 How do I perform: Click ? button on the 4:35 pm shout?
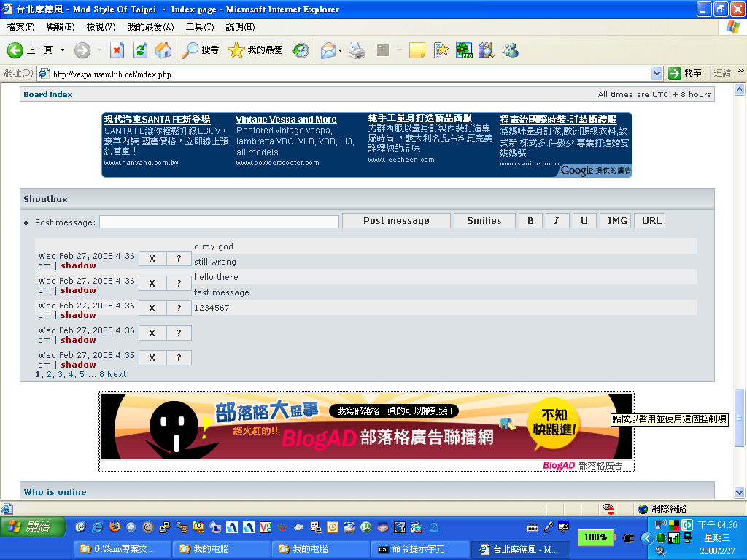[179, 357]
